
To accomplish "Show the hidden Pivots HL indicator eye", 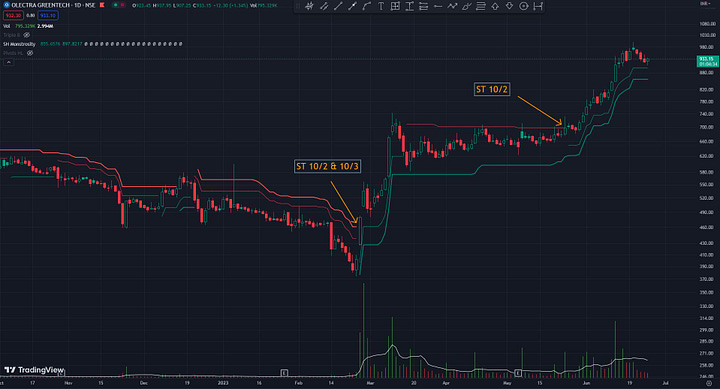I will click(x=30, y=53).
